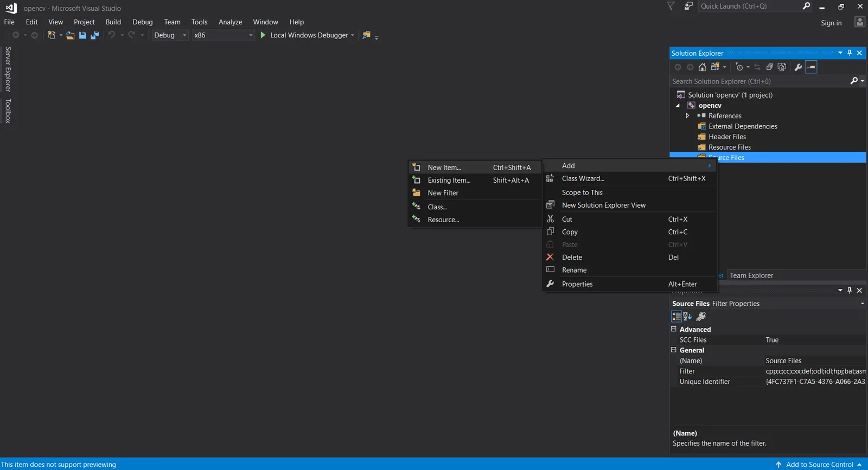This screenshot has height=470, width=868.
Task: Open the Local Windows Debugger dropdown arrow
Action: tap(353, 35)
